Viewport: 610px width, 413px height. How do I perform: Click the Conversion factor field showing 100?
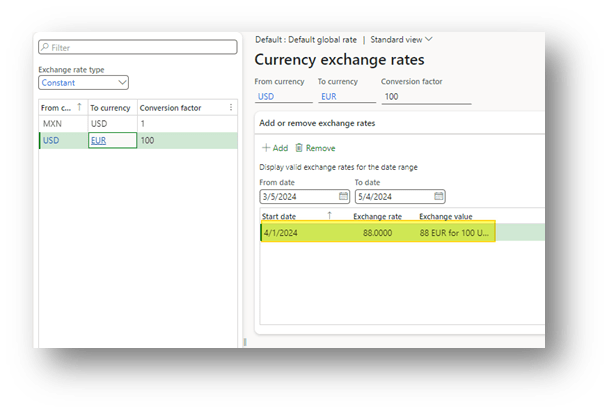[425, 97]
